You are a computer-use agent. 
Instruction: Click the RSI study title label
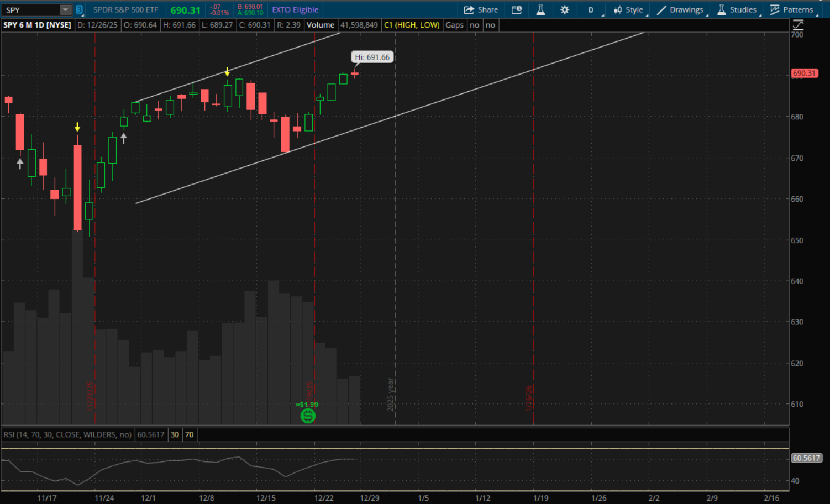67,434
